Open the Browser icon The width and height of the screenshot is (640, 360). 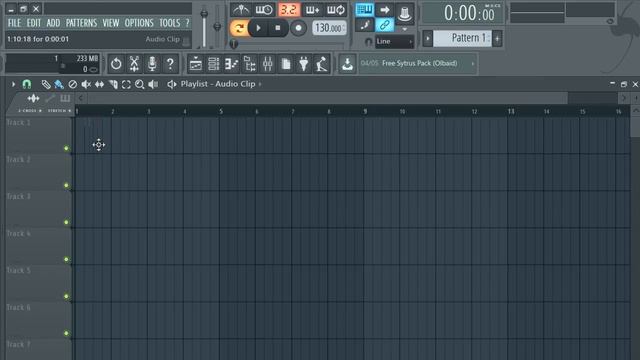(249, 64)
